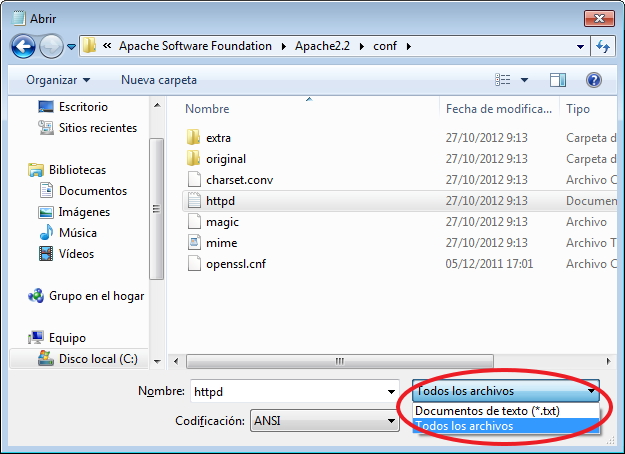
Task: Select the openssl.cnf file icon
Action: 194,264
